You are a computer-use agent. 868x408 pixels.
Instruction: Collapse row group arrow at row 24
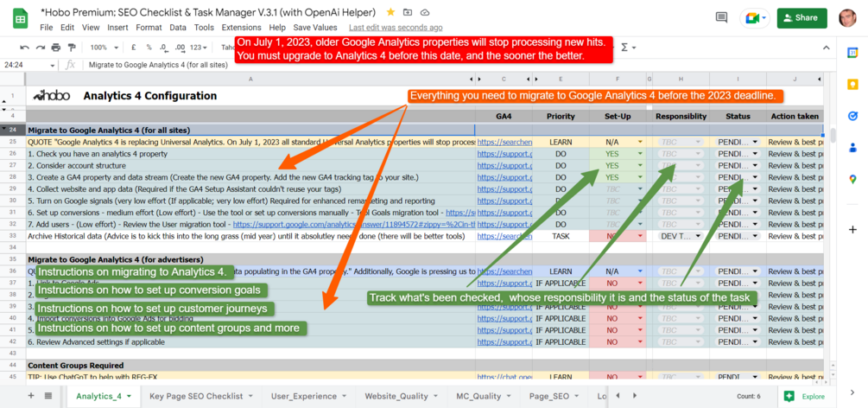(x=5, y=130)
